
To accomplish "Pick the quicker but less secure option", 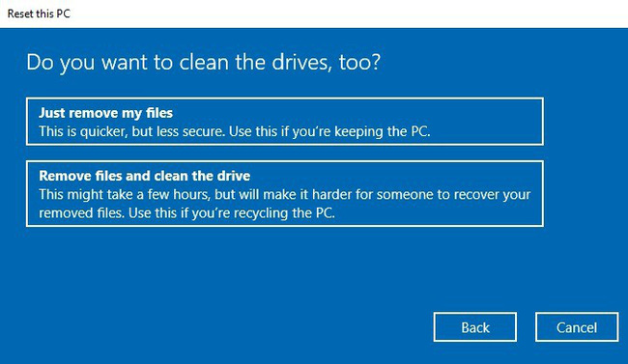I will 285,122.
